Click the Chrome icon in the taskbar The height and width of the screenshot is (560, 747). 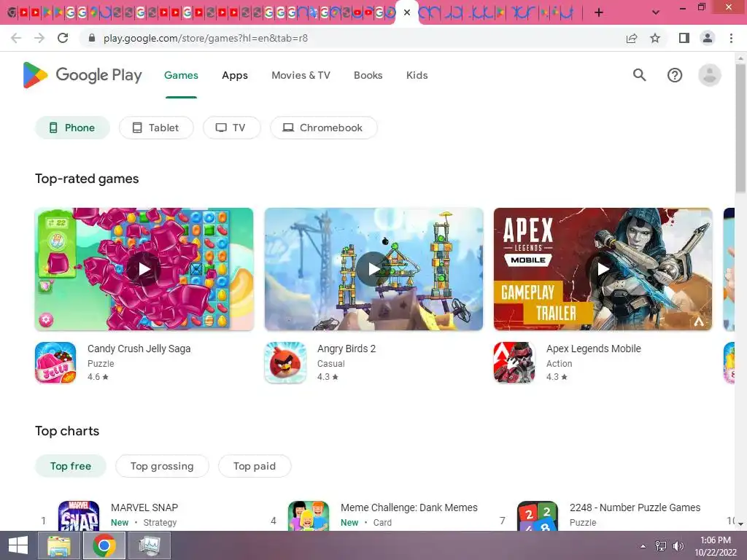104,545
